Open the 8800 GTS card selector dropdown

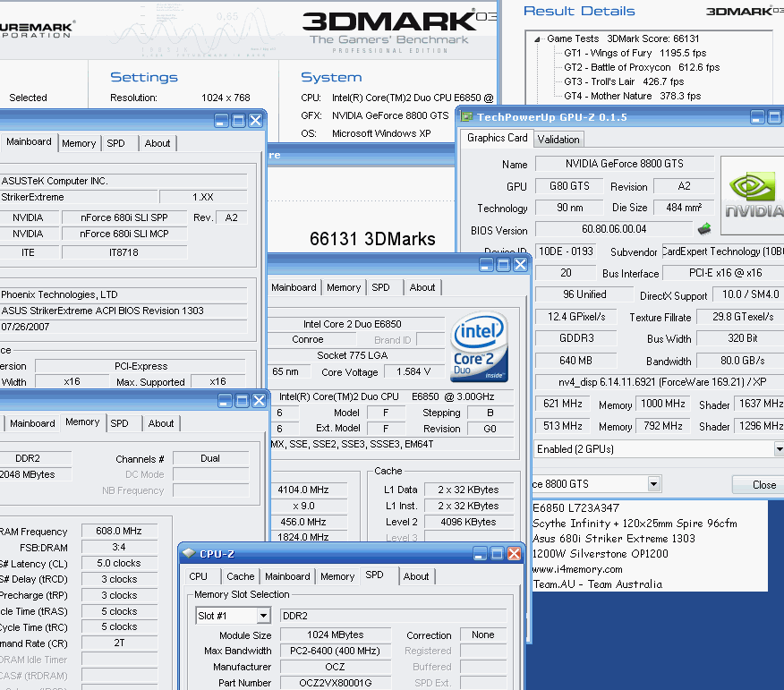point(653,483)
